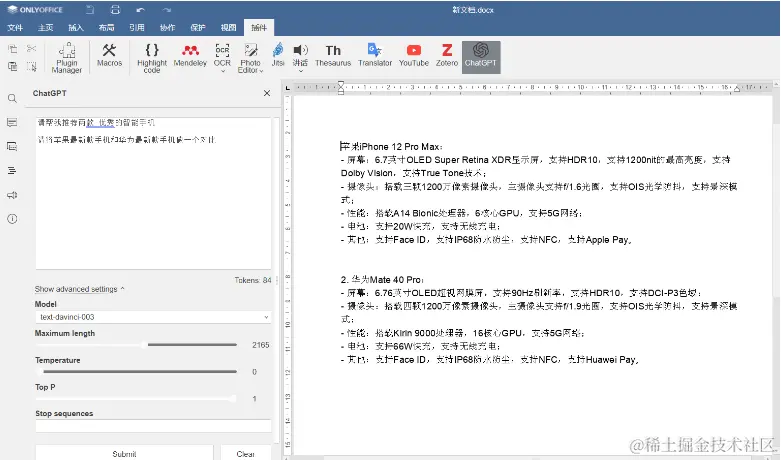The width and height of the screenshot is (781, 460).
Task: Click the '2. 华为Mate 40 Pro' heading line
Action: 383,280
